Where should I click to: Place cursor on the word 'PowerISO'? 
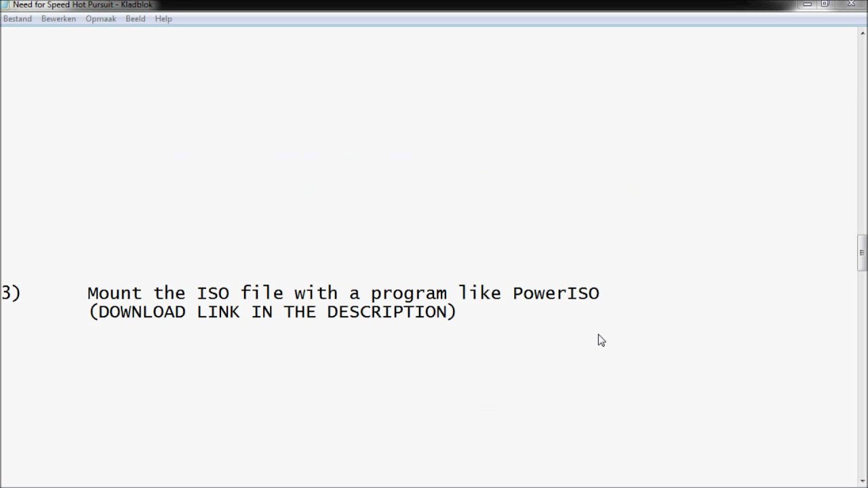pos(556,293)
